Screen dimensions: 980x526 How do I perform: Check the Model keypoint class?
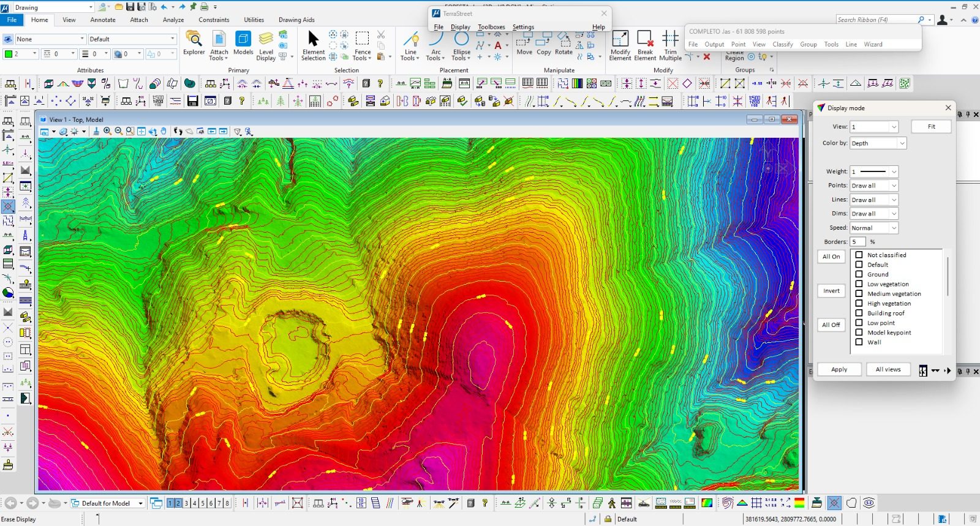pyautogui.click(x=859, y=333)
